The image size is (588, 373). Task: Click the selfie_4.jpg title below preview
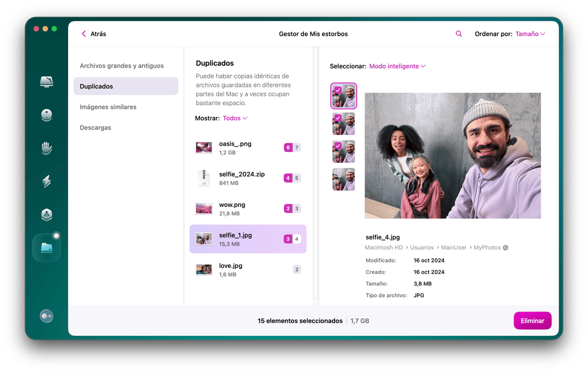pos(382,237)
